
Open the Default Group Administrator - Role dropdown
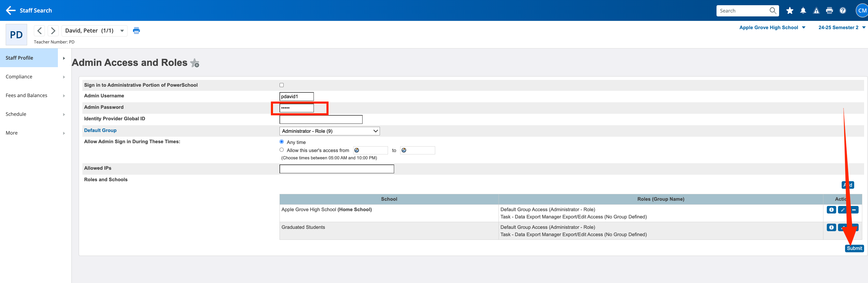click(x=330, y=131)
